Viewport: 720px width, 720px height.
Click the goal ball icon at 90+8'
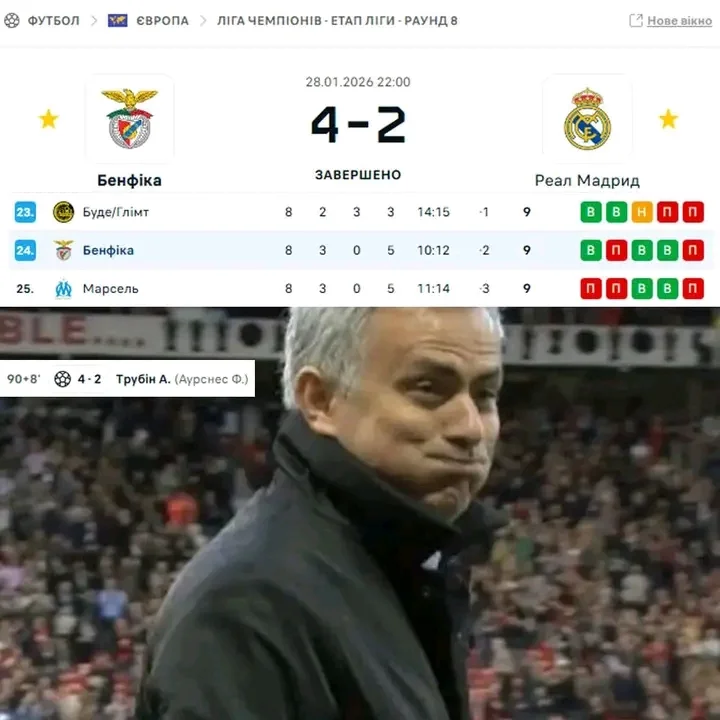(x=63, y=379)
